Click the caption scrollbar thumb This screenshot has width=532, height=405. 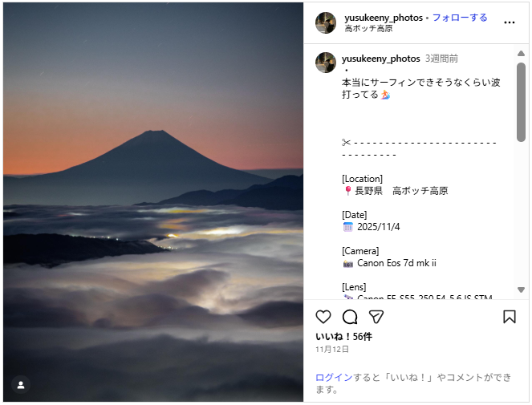coord(521,102)
